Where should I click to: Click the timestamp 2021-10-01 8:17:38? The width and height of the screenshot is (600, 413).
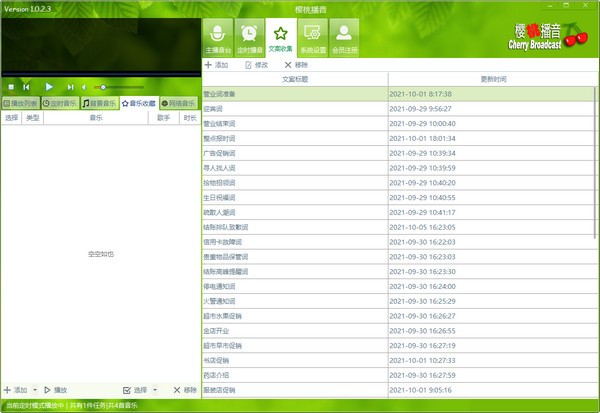[x=421, y=94]
